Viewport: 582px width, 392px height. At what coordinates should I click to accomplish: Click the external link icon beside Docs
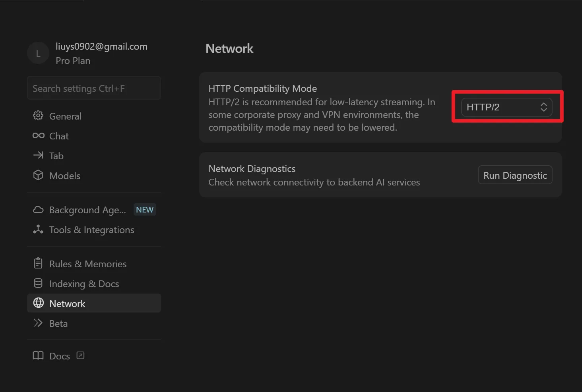(x=80, y=355)
